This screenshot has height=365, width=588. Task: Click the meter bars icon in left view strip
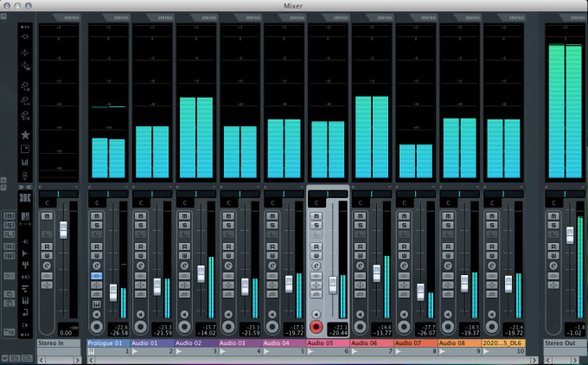[25, 162]
